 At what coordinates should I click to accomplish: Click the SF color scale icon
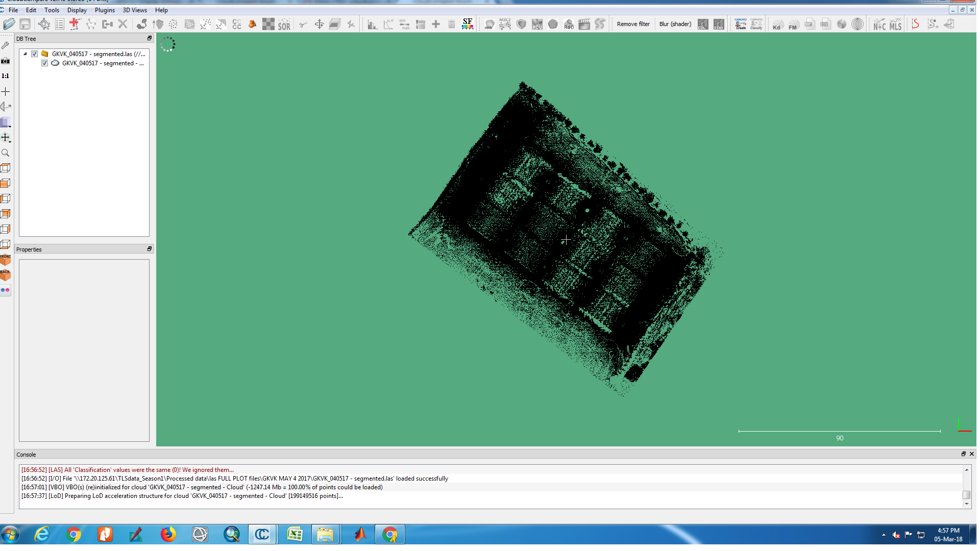[468, 24]
